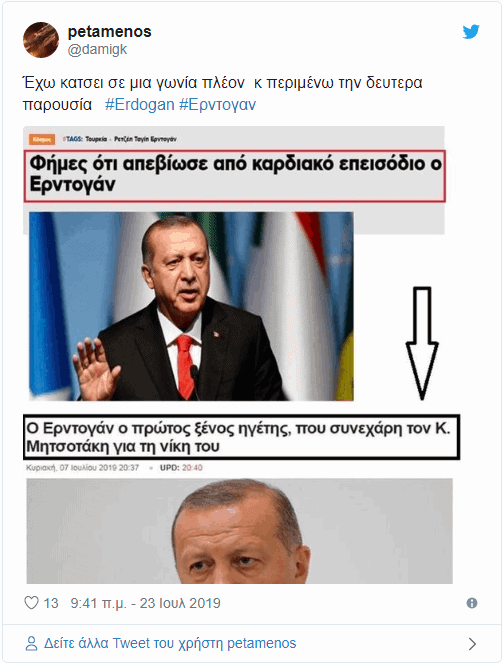The image size is (503, 663).
Task: Open the @damigk handle link
Action: (x=97, y=49)
